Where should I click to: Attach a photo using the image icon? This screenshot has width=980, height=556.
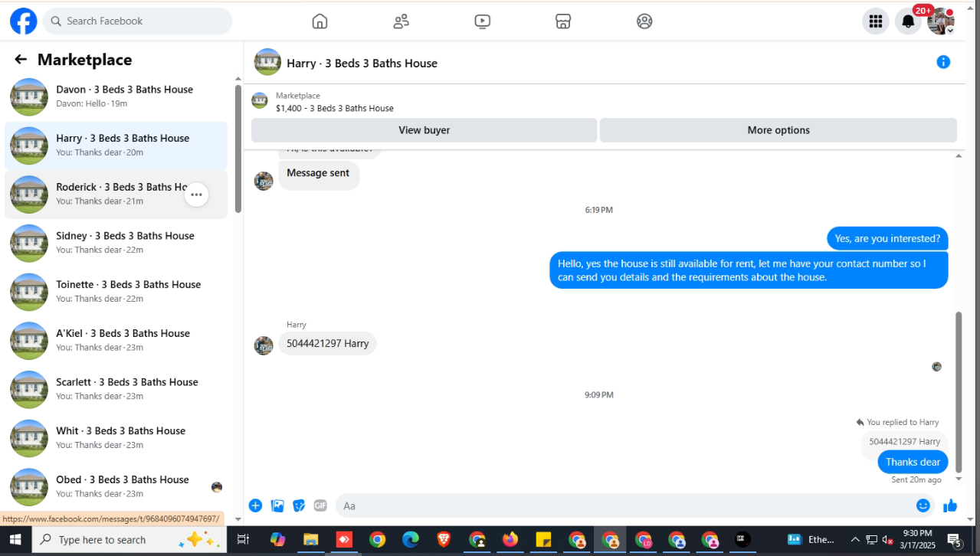(x=277, y=505)
